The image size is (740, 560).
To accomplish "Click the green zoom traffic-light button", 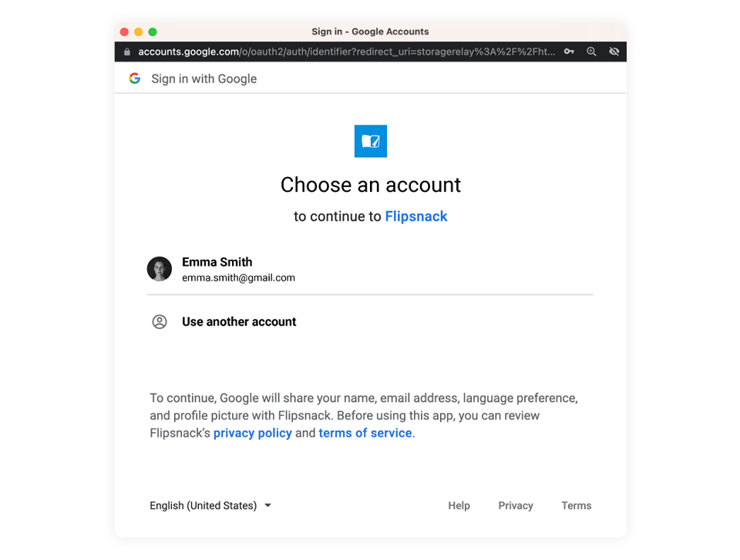I will (152, 32).
